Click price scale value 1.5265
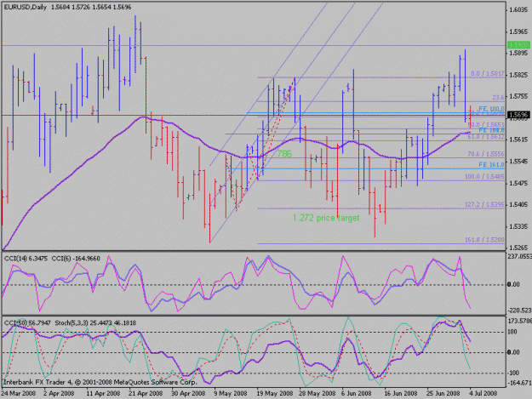 tap(518, 248)
